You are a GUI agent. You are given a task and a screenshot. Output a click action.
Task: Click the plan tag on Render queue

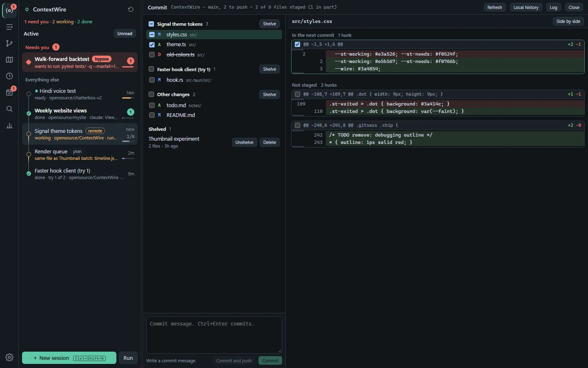pos(77,151)
